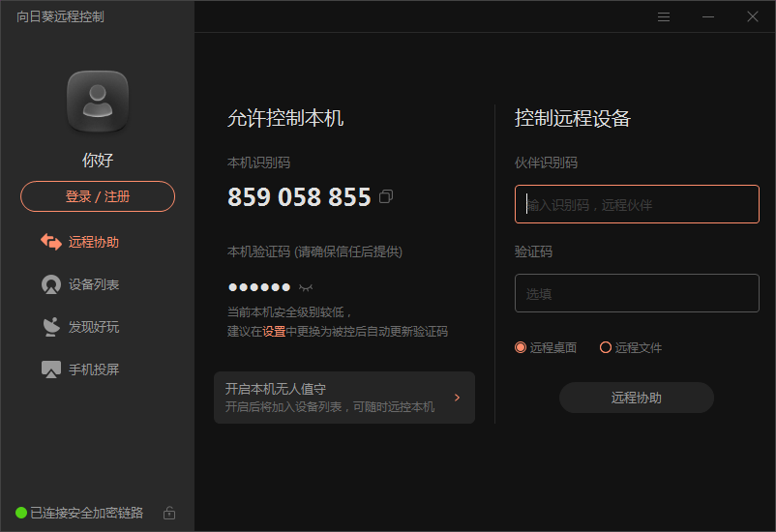Viewport: 776px width, 532px height.
Task: Open the 远程协助 sidebar tab
Action: [x=80, y=242]
